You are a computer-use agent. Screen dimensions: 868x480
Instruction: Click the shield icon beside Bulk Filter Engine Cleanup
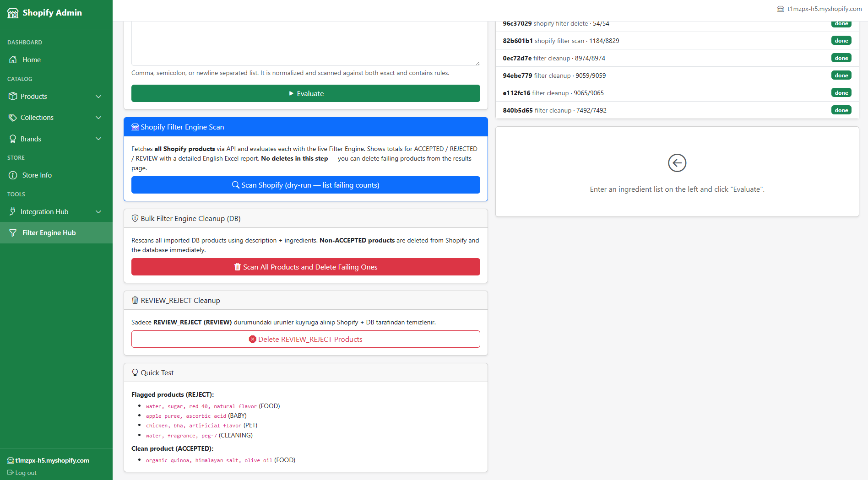[x=135, y=219]
